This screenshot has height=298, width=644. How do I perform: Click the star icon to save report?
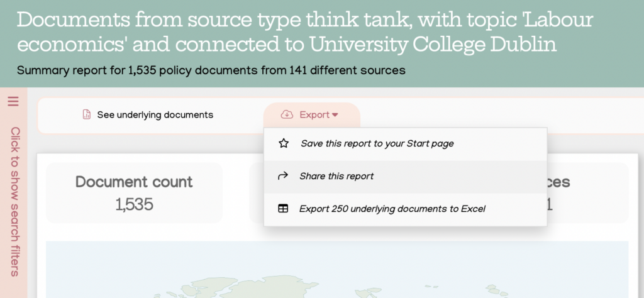click(284, 143)
